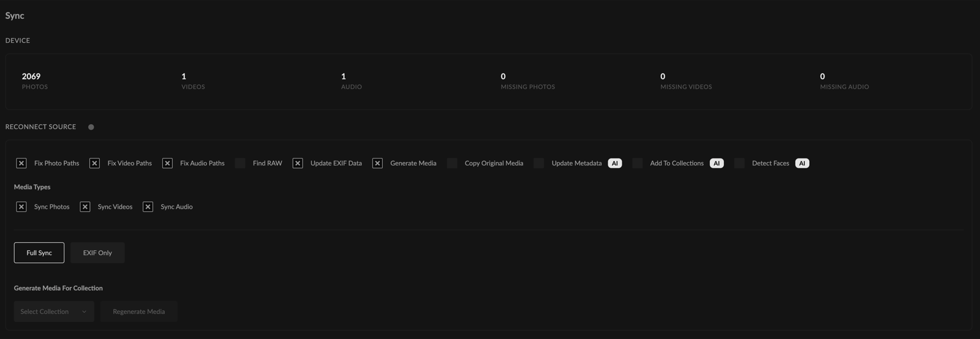
Task: Click the Full Sync button
Action: [x=39, y=253]
